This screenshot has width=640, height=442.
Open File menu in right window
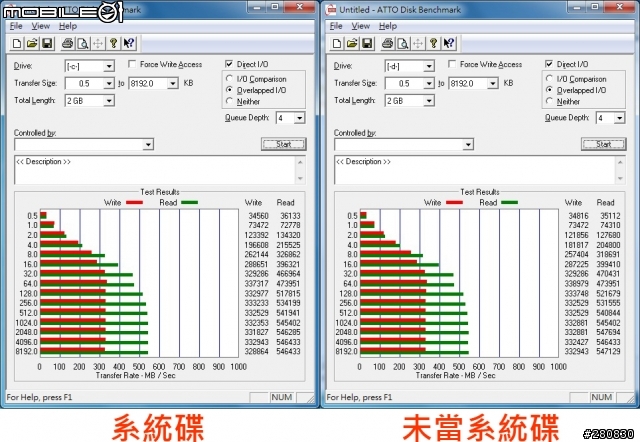point(336,26)
